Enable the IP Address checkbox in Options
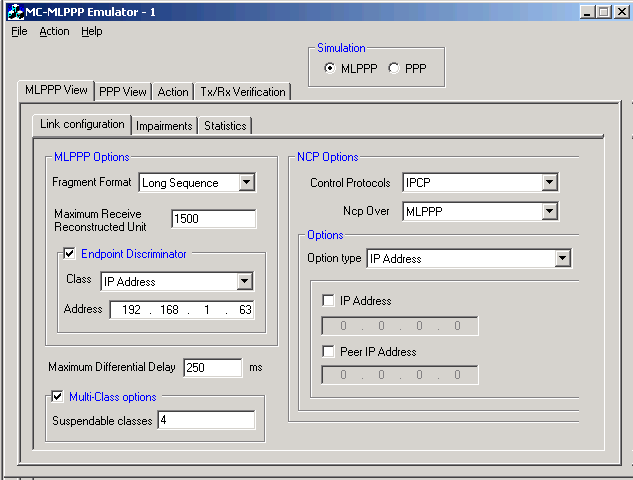This screenshot has width=633, height=480. (328, 300)
